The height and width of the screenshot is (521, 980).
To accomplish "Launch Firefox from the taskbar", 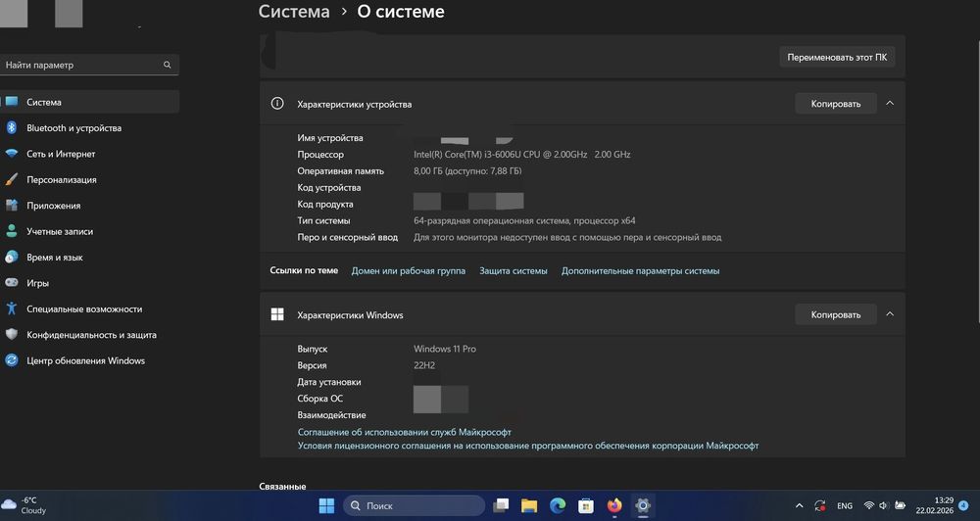I will tap(614, 506).
